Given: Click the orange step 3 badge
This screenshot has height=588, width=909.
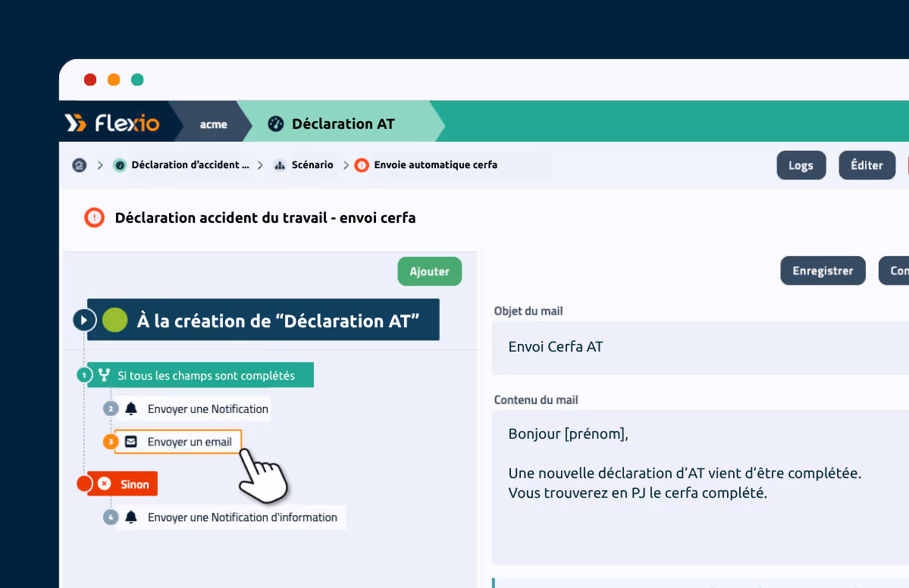Looking at the screenshot, I should 111,442.
